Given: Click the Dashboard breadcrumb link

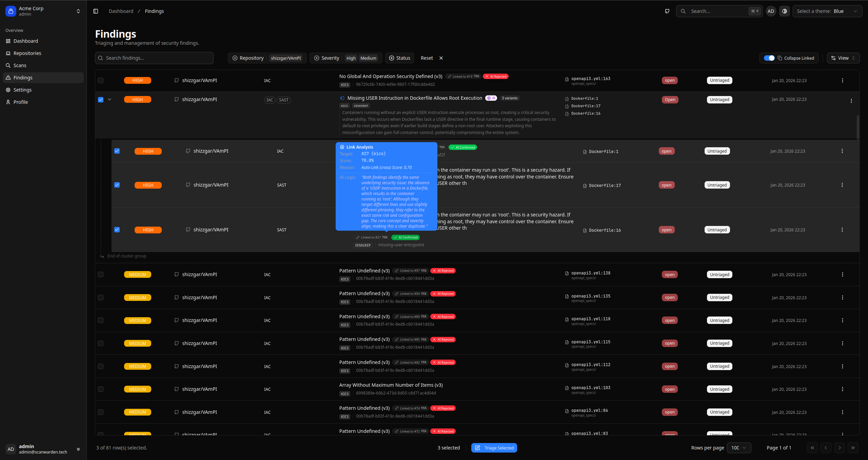Looking at the screenshot, I should click(121, 11).
